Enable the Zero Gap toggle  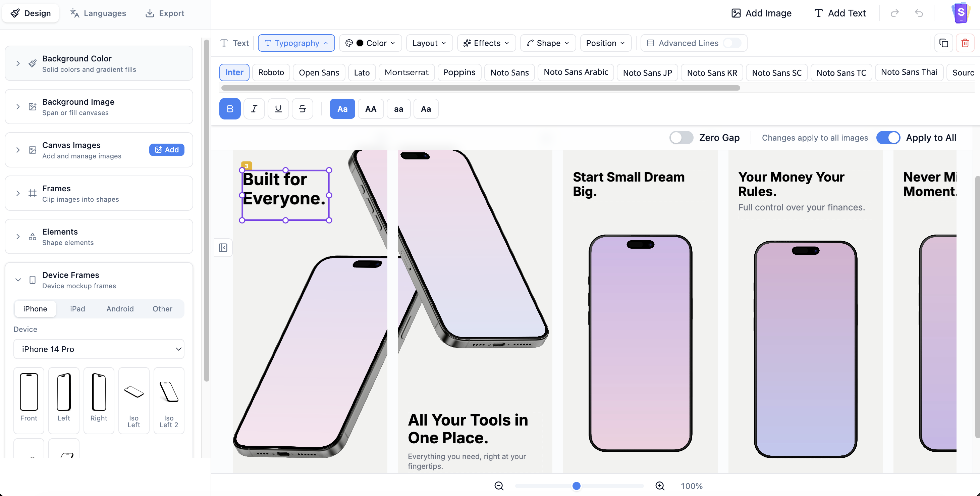(681, 137)
